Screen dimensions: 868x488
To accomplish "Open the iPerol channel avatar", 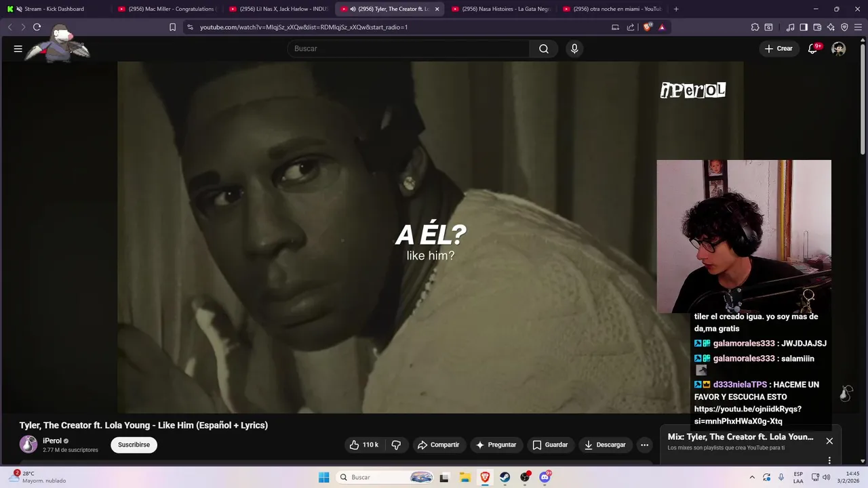I will (x=28, y=445).
